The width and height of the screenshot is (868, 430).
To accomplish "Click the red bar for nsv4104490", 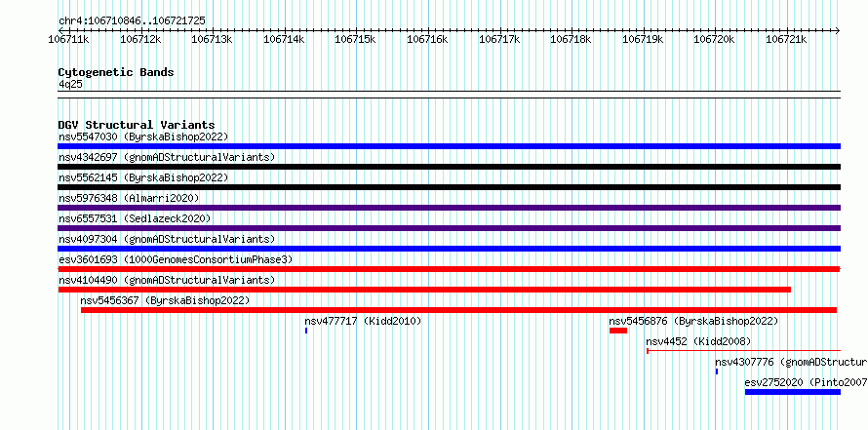I will point(424,290).
